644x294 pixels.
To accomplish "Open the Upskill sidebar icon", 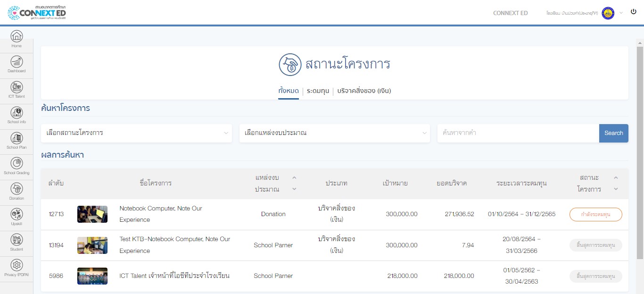I will tap(17, 215).
